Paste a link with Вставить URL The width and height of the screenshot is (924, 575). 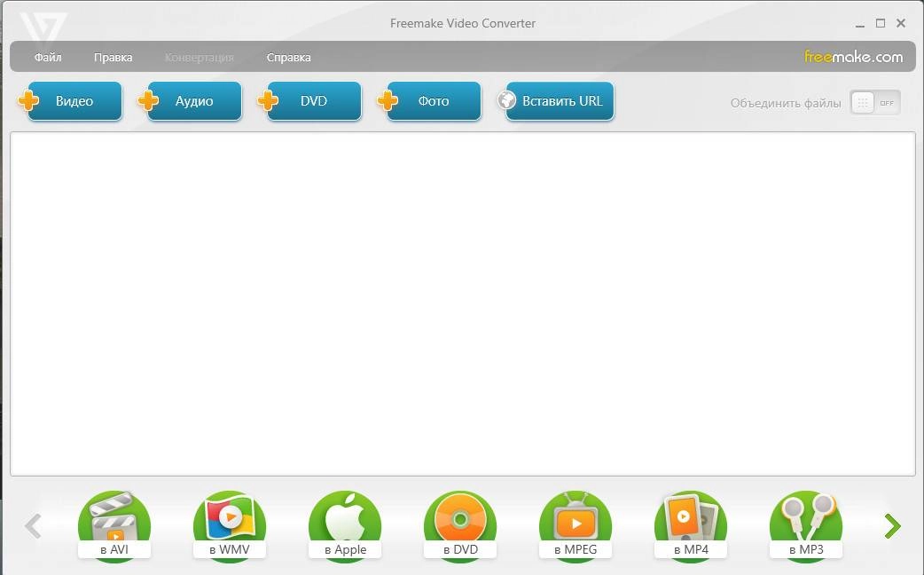click(556, 101)
